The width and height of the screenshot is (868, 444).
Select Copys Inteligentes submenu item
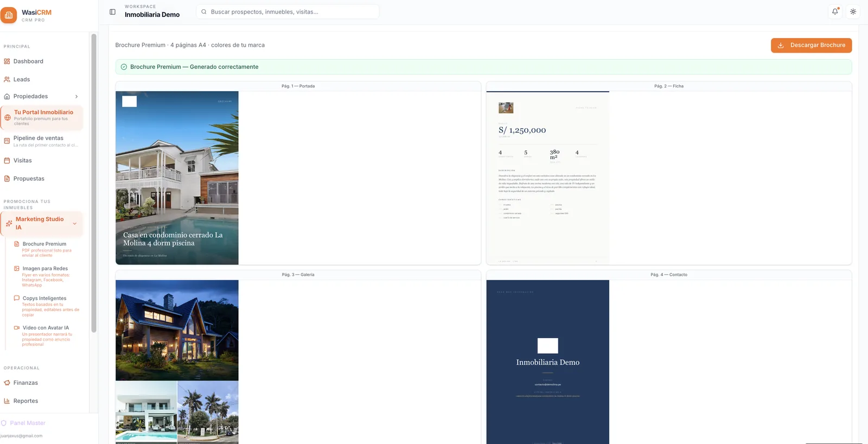(47, 306)
